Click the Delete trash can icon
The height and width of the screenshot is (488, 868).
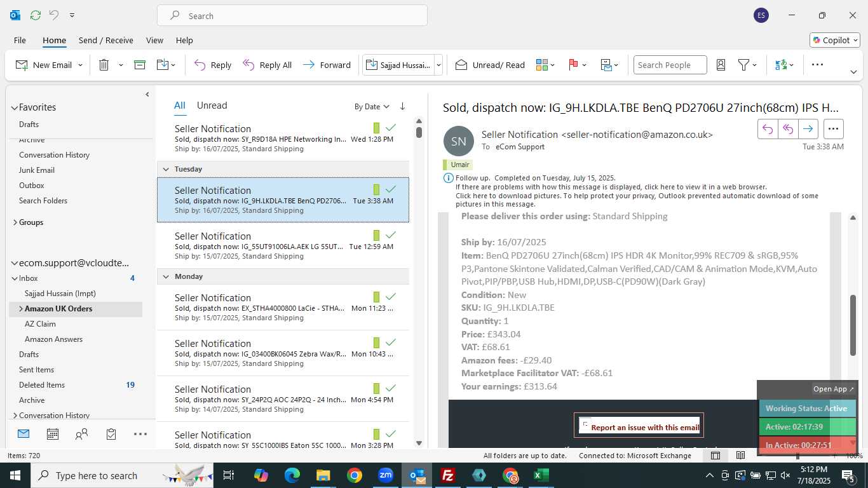(104, 65)
